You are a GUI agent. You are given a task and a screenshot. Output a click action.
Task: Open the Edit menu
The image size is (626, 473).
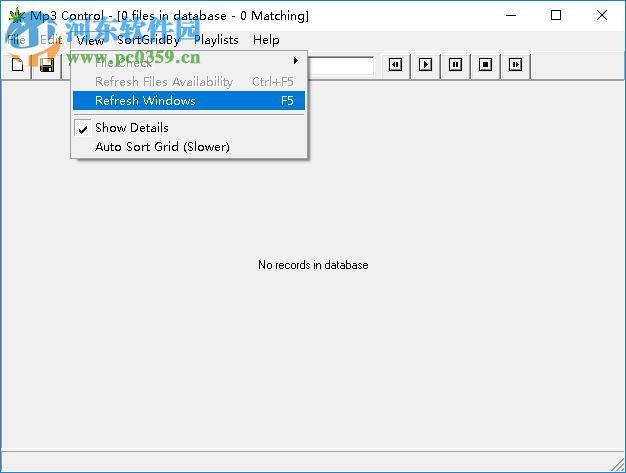[x=51, y=40]
